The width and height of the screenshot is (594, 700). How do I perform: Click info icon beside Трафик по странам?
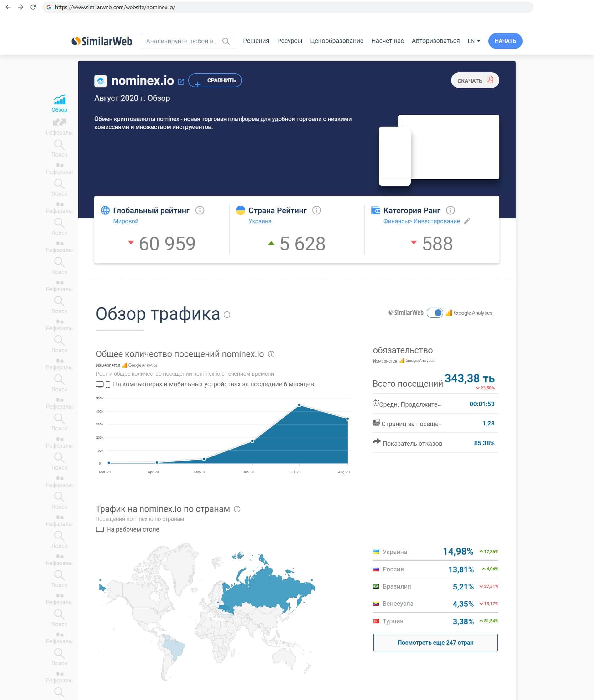point(237,509)
